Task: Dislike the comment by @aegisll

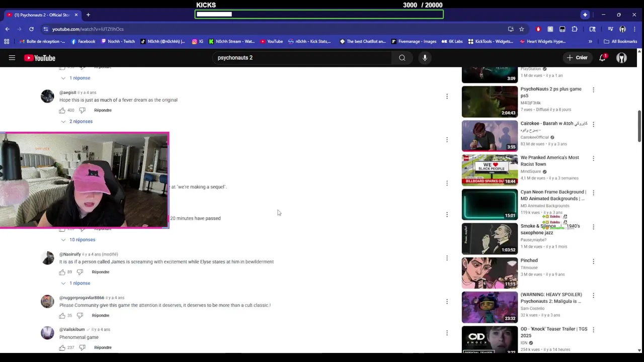Action: 83,110
